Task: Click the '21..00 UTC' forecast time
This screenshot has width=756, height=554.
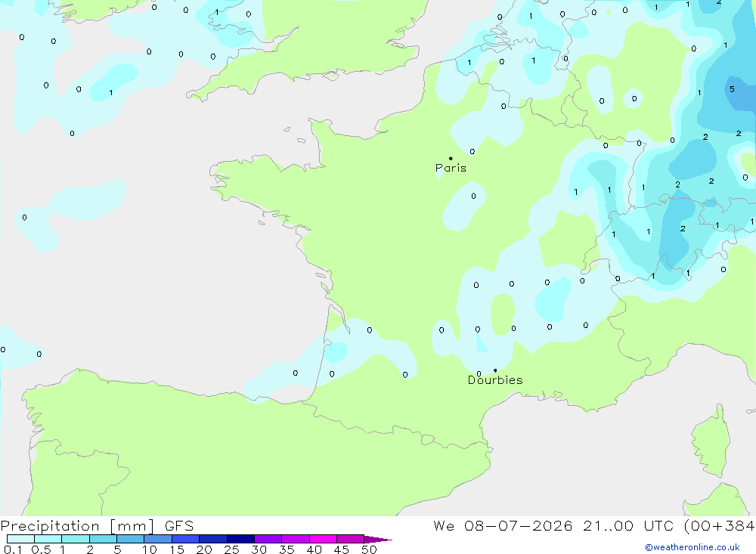Action: click(627, 526)
